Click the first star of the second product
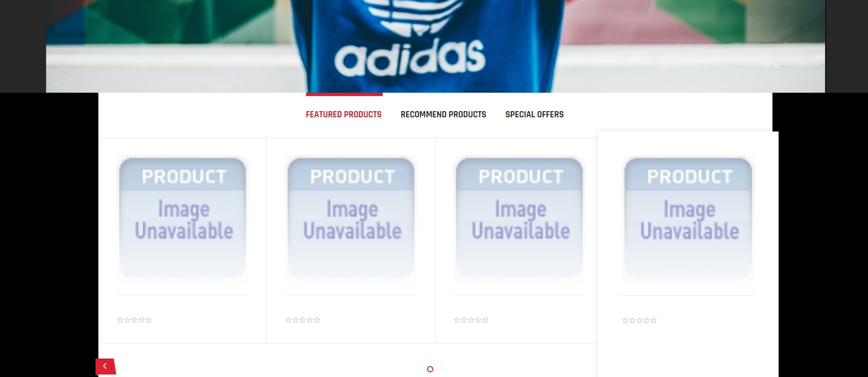The height and width of the screenshot is (377, 868). coord(289,320)
